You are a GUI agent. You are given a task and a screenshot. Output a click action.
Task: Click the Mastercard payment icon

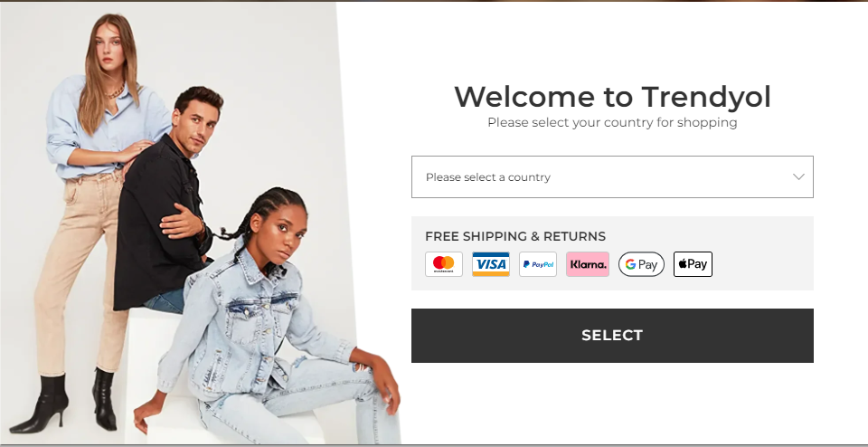pyautogui.click(x=443, y=264)
